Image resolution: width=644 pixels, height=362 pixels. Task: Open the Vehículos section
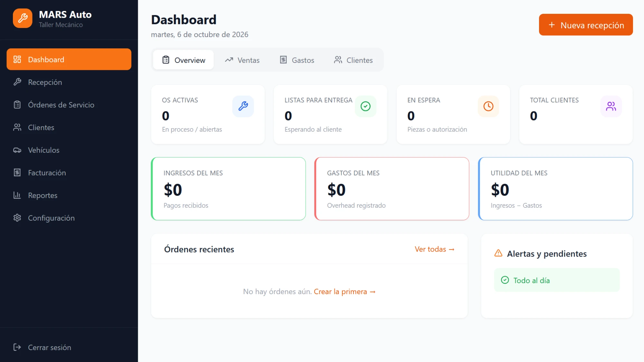tap(69, 150)
